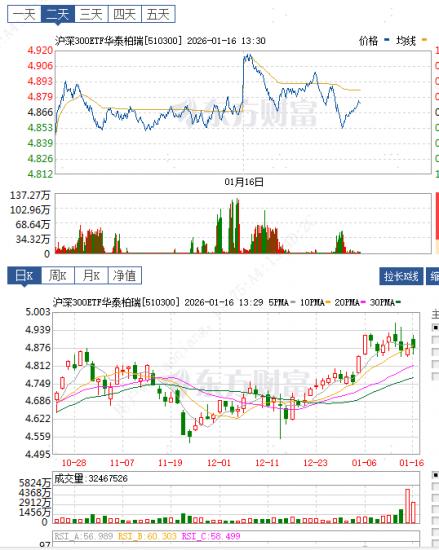Image resolution: width=439 pixels, height=550 pixels.
Task: Switch to the 周K weekly tab
Action: 58,275
